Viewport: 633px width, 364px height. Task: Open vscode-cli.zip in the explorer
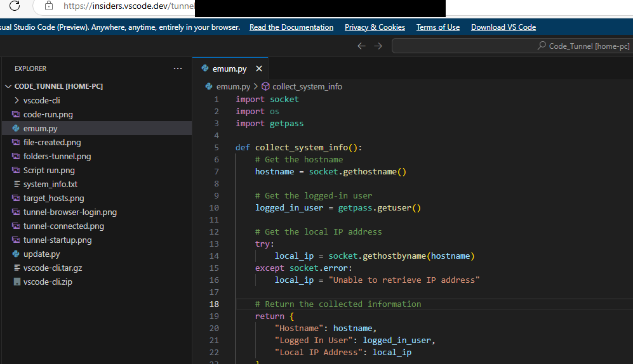click(x=97, y=282)
